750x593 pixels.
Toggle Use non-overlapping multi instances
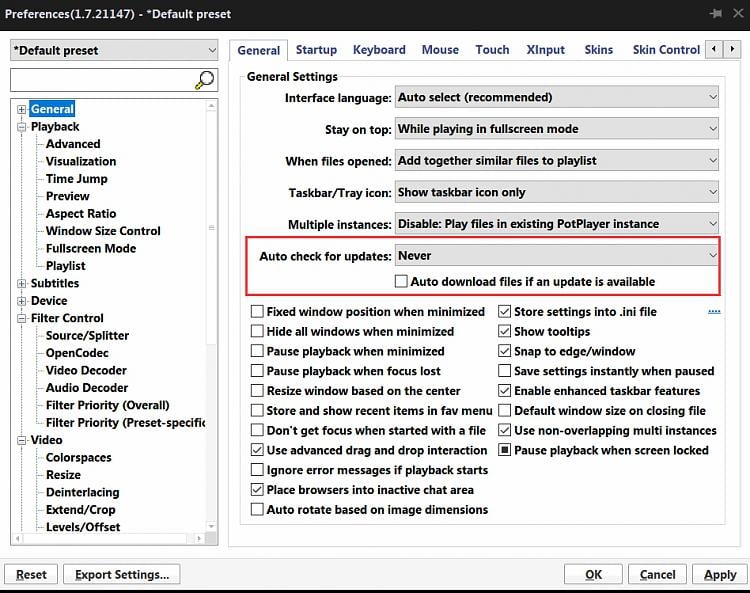[x=505, y=430]
